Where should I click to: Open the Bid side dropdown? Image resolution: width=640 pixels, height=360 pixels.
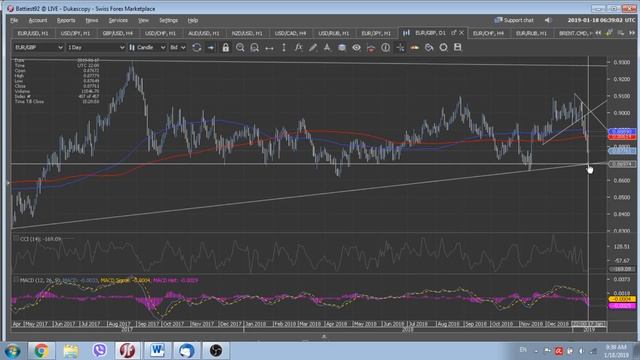[x=178, y=48]
